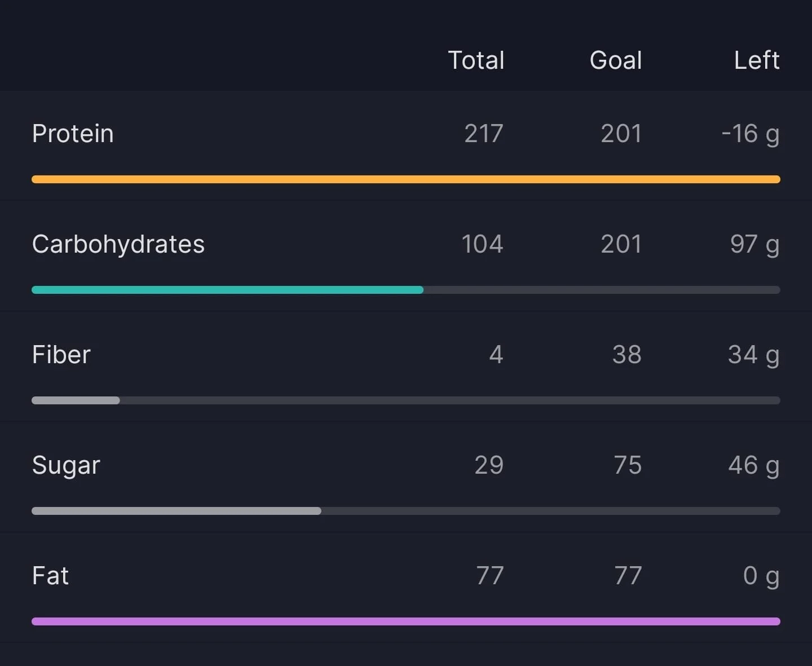Screen dimensions: 812x666
Task: Click the Goal column header
Action: point(616,60)
